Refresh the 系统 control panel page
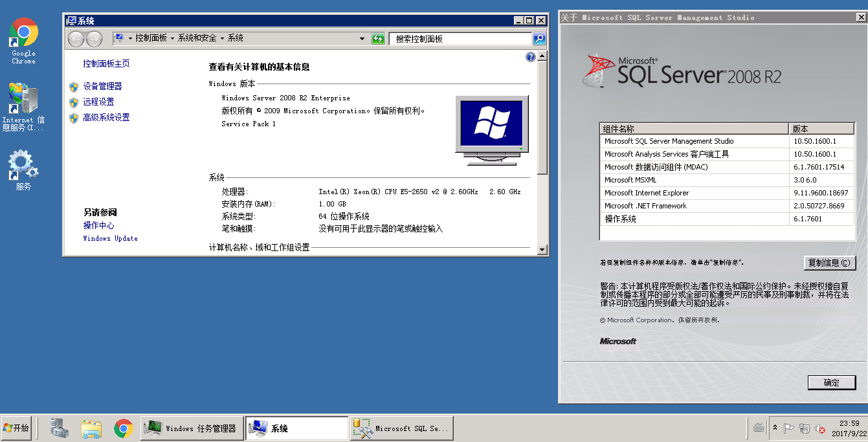Screen dimensions: 868x442 pyautogui.click(x=378, y=39)
